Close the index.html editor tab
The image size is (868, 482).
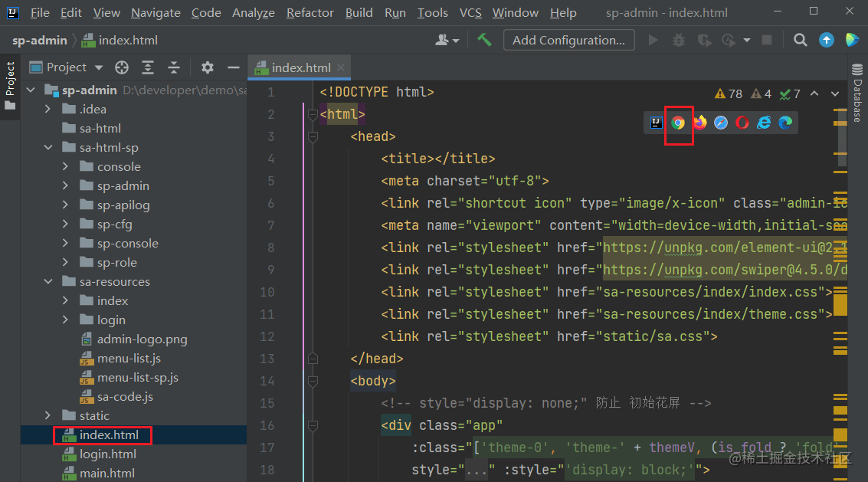pyautogui.click(x=341, y=67)
